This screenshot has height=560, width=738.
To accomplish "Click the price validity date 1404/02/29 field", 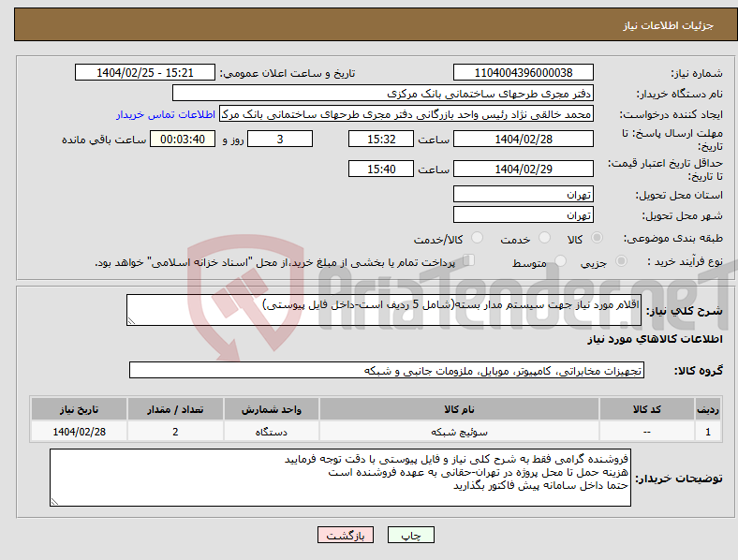I will click(x=523, y=169).
